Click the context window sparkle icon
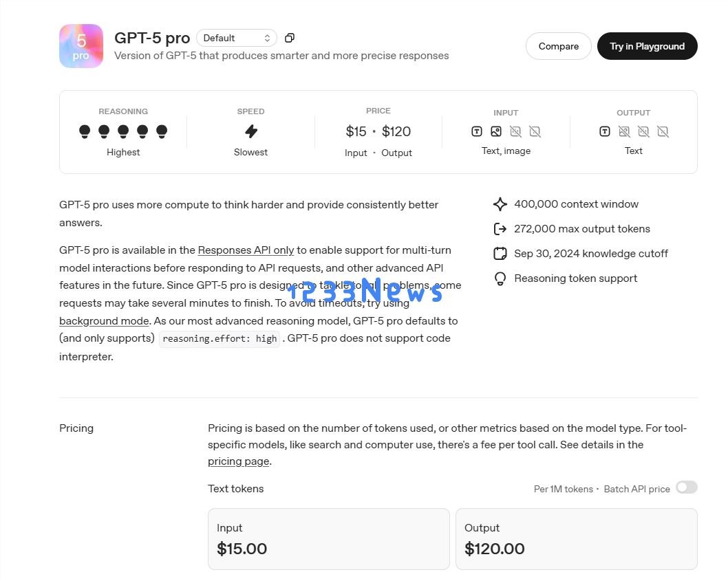The height and width of the screenshot is (581, 728). pos(500,204)
